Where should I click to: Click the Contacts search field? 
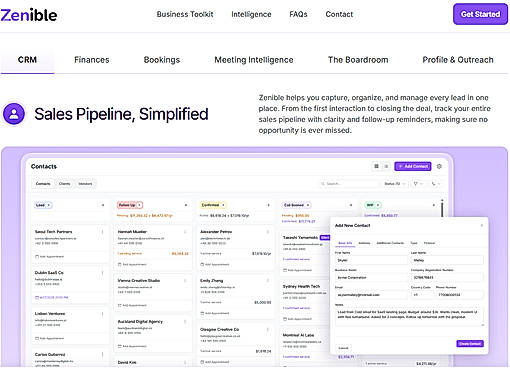tap(348, 184)
